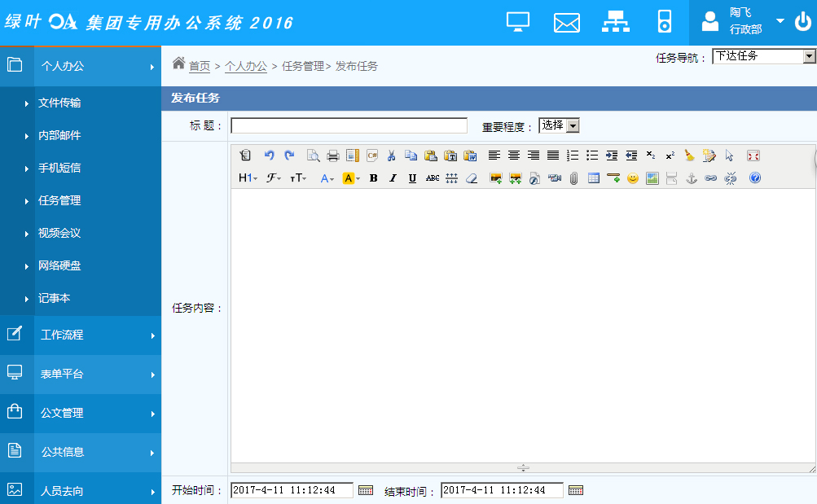Open 任务管理 in sidebar
817x504 pixels.
tap(59, 201)
